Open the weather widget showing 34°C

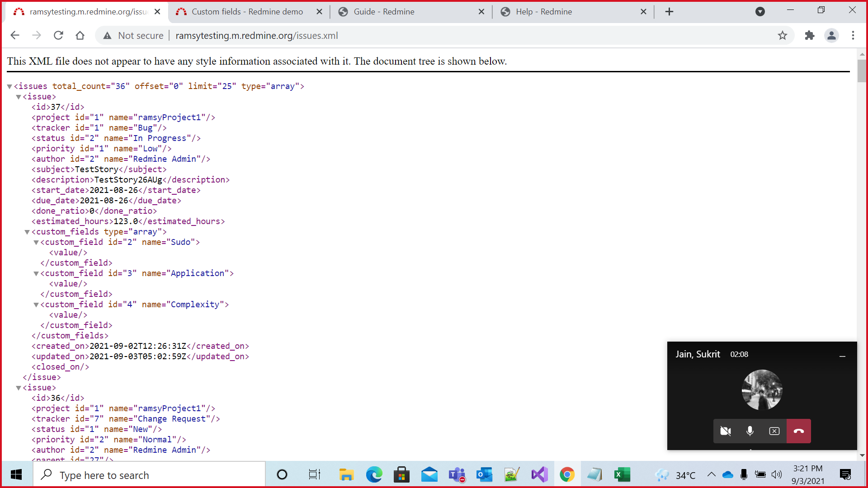pyautogui.click(x=675, y=475)
